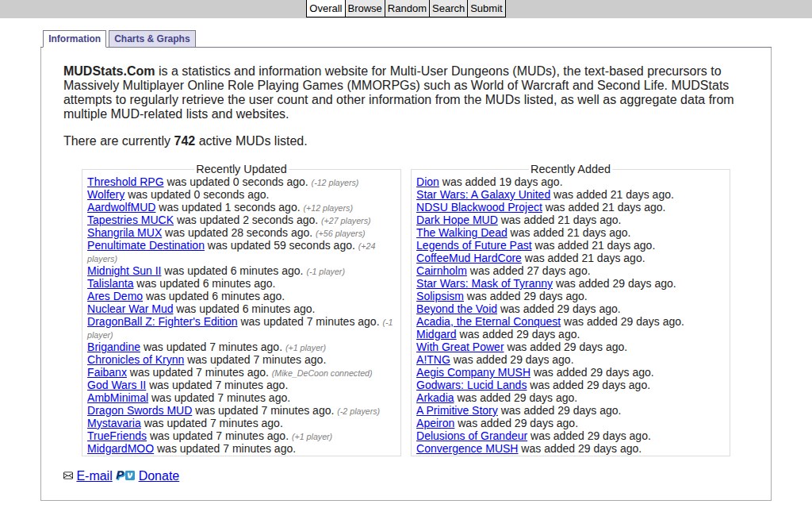
Task: Open the A!TNG link
Action: point(433,360)
